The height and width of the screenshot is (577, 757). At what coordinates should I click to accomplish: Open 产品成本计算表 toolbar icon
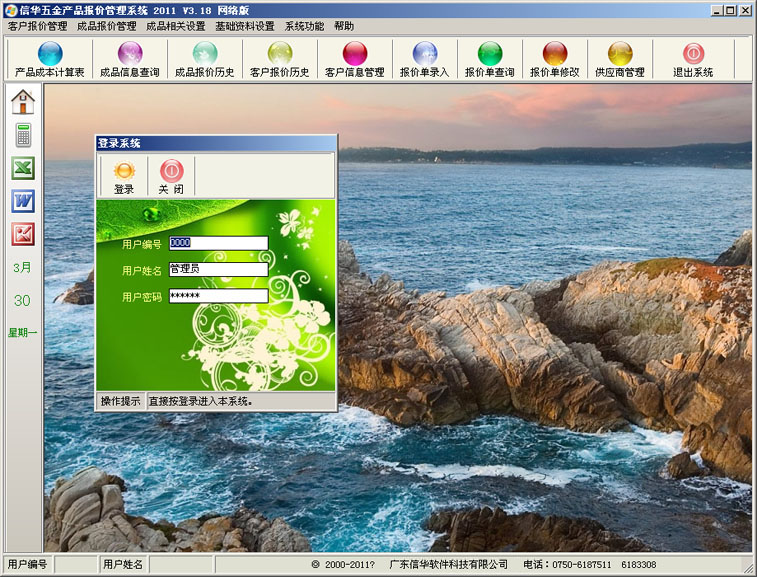click(x=50, y=54)
